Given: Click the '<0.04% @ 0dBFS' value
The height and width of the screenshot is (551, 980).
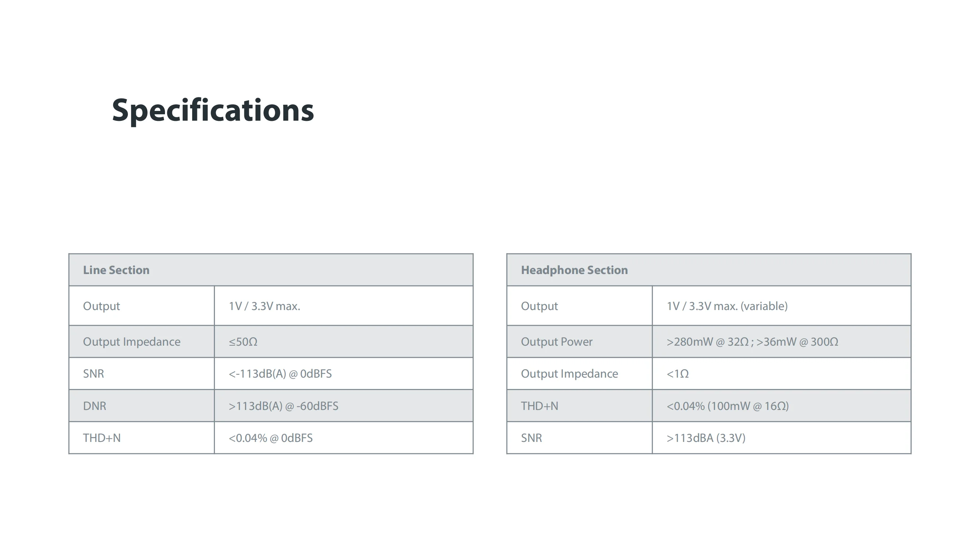Looking at the screenshot, I should (x=270, y=438).
